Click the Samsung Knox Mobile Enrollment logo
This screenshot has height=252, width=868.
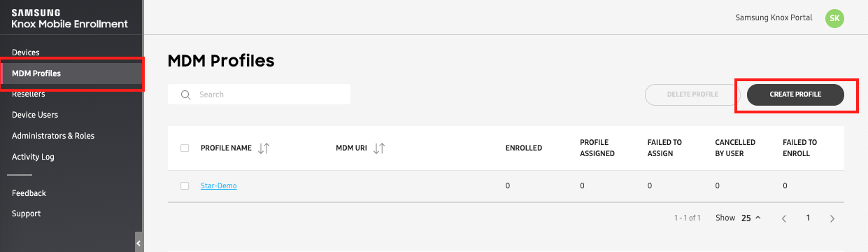pos(70,19)
